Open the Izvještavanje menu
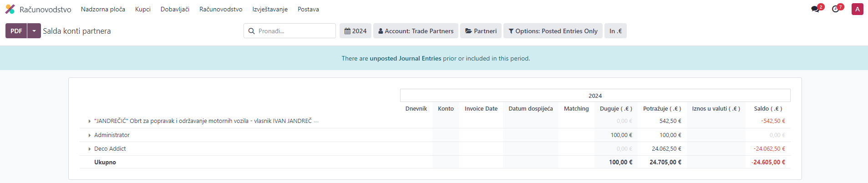 tap(270, 9)
